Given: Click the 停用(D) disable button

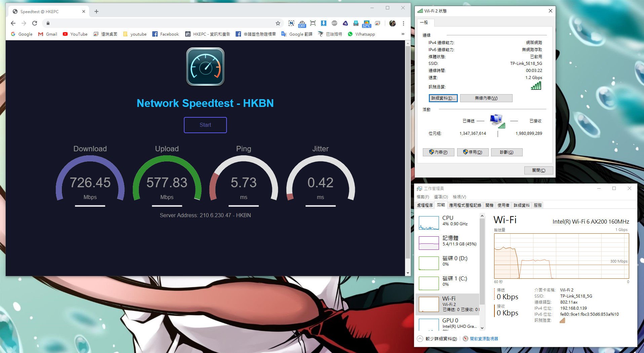Looking at the screenshot, I should click(473, 152).
